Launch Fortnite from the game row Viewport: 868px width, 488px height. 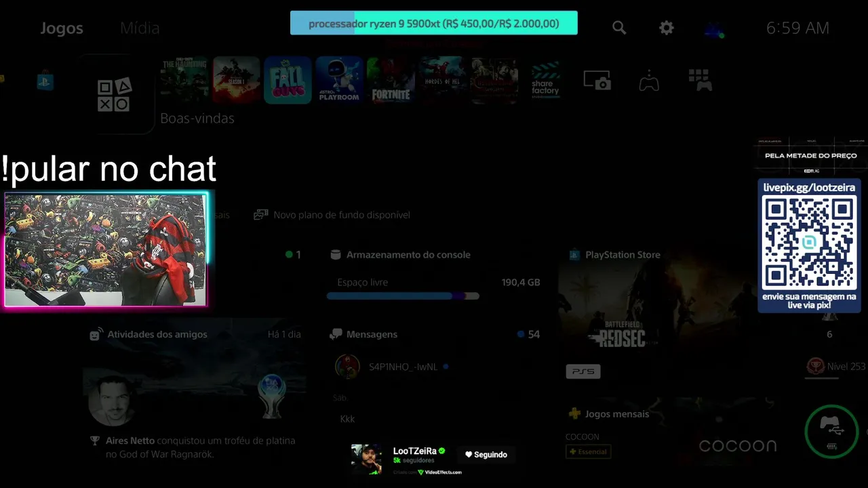click(391, 80)
